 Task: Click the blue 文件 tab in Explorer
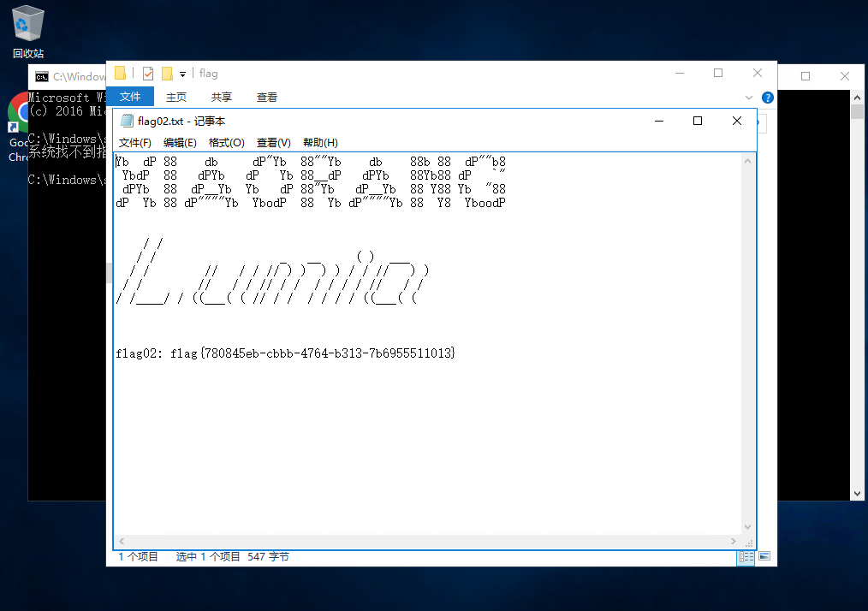coord(130,97)
